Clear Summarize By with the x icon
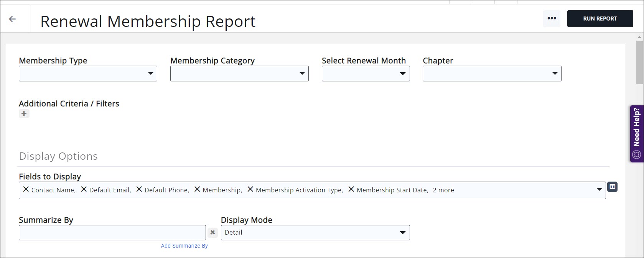 click(212, 233)
